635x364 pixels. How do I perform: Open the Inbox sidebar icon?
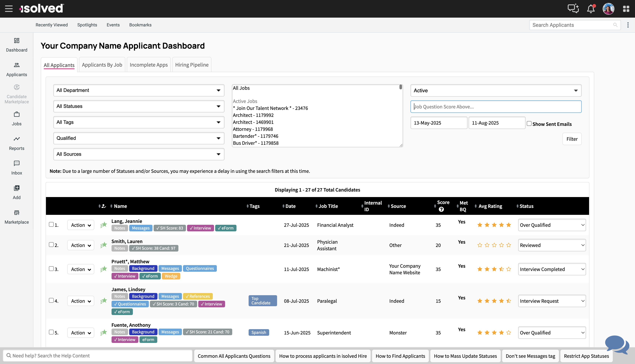(x=17, y=168)
